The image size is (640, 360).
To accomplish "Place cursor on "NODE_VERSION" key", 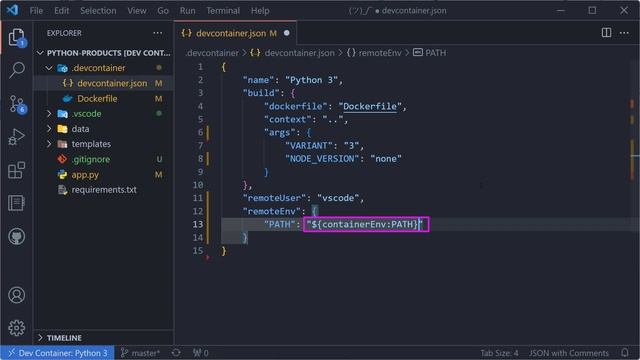I will (x=322, y=159).
